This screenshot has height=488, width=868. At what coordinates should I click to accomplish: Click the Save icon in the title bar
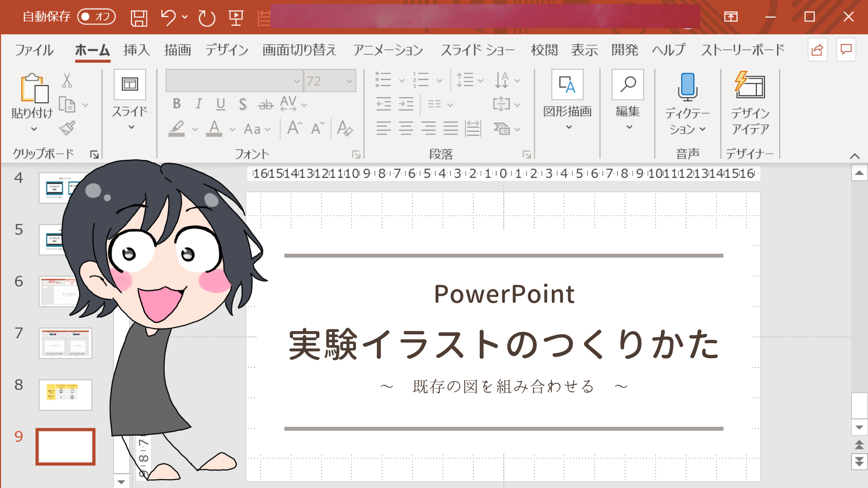click(x=139, y=18)
